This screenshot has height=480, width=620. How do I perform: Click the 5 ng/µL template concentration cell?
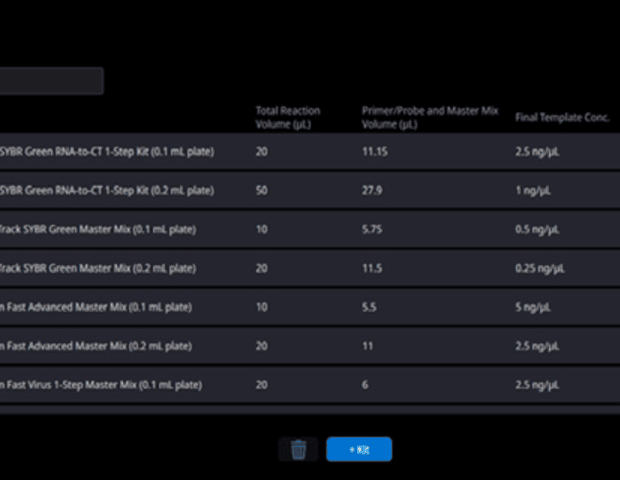(533, 307)
